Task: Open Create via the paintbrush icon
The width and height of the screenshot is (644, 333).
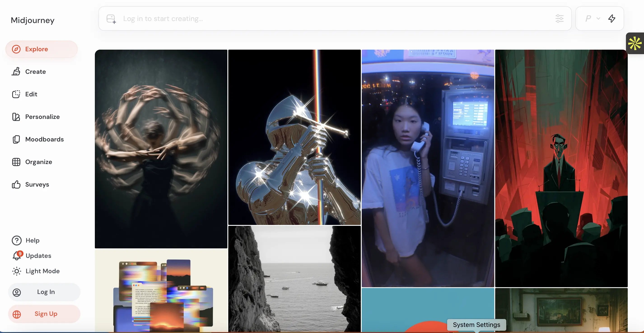Action: click(16, 72)
